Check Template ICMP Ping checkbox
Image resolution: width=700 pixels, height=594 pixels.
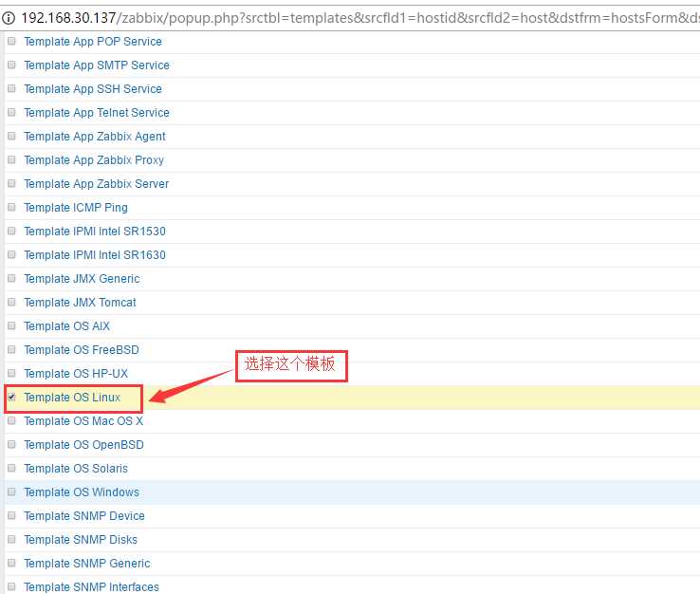click(11, 207)
